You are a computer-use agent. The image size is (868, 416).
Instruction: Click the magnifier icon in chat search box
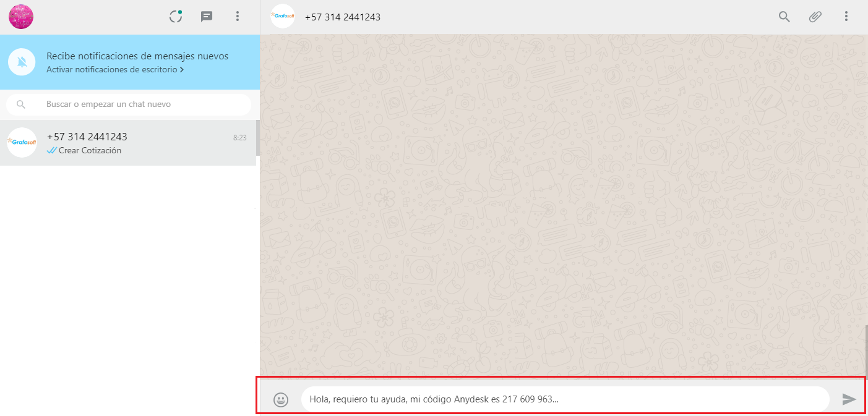[x=21, y=104]
